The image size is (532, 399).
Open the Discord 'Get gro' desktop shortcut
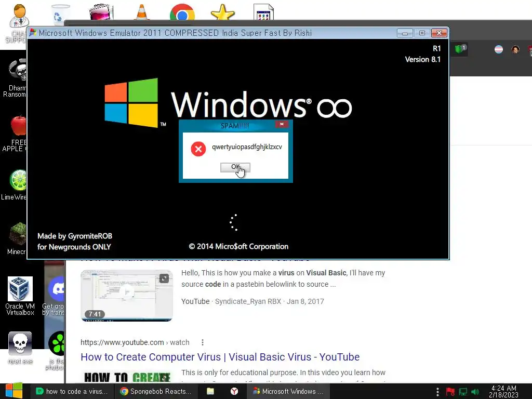[54, 296]
